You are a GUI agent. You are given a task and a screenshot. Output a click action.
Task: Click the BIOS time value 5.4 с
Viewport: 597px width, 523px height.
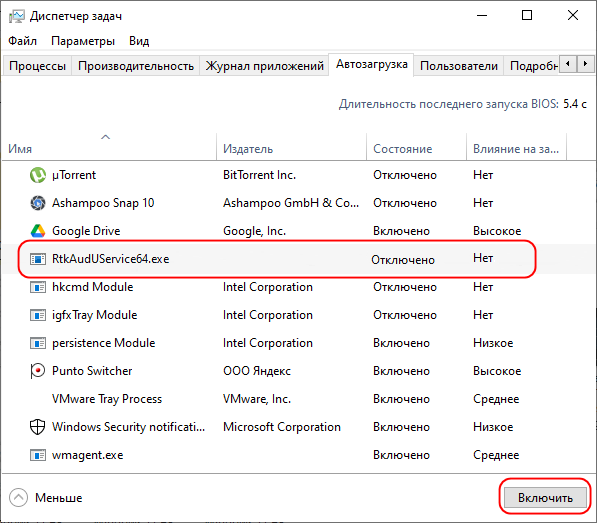[575, 104]
